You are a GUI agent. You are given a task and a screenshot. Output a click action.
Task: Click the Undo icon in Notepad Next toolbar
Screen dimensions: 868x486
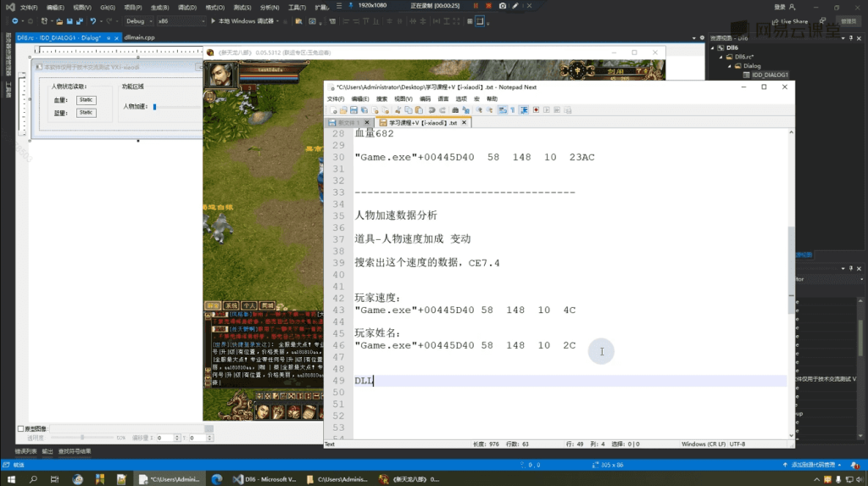point(431,110)
